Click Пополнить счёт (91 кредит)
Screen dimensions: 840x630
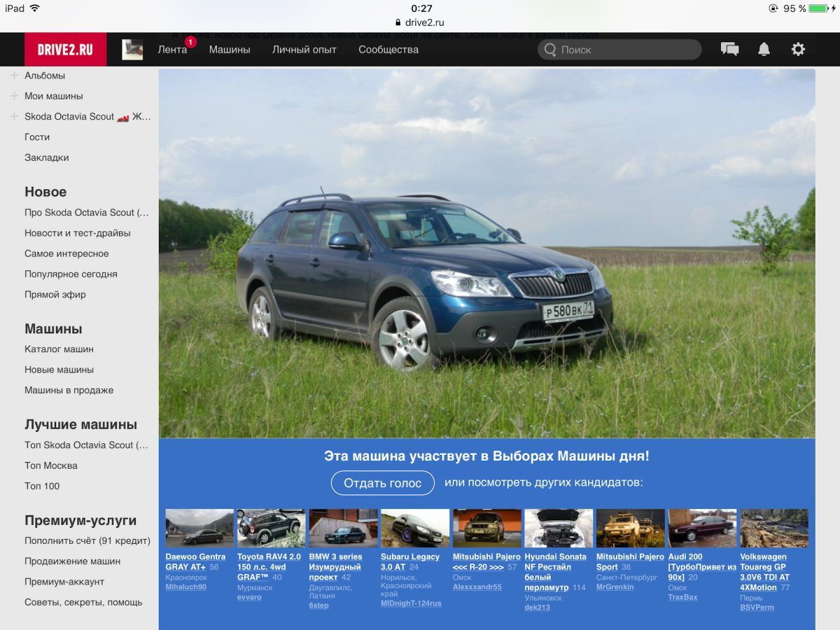[x=87, y=540]
